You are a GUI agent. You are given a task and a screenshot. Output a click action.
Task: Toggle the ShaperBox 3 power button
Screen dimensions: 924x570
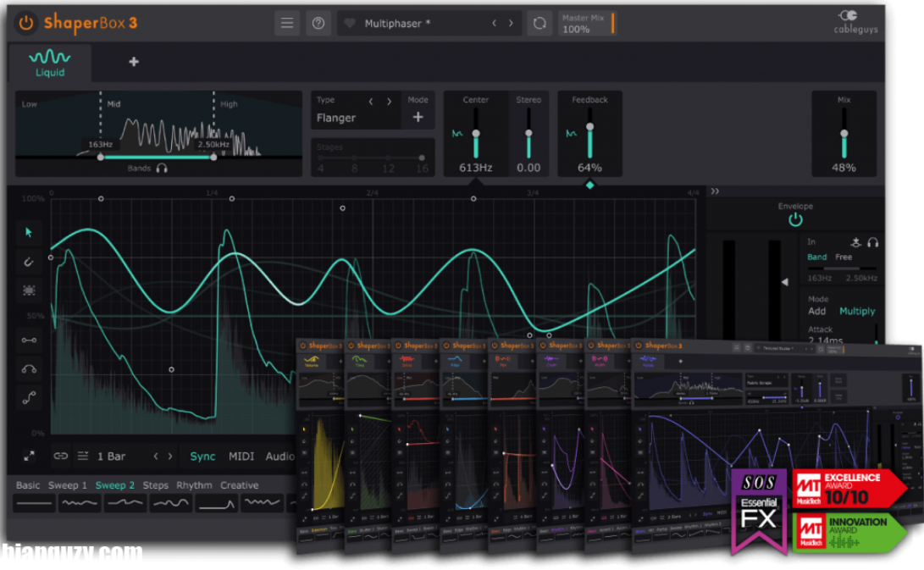[x=26, y=23]
